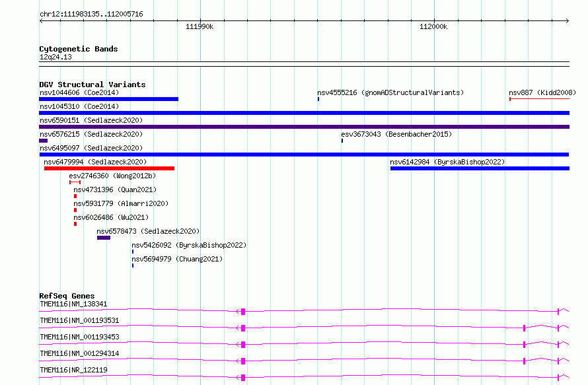The width and height of the screenshot is (588, 385).
Task: Select the nsv6495097 (Sedlazeck2020) blue bar
Action: [x=304, y=155]
